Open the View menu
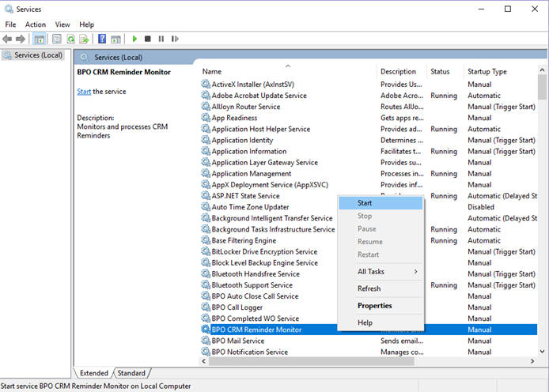Image resolution: width=549 pixels, height=392 pixels. (62, 24)
